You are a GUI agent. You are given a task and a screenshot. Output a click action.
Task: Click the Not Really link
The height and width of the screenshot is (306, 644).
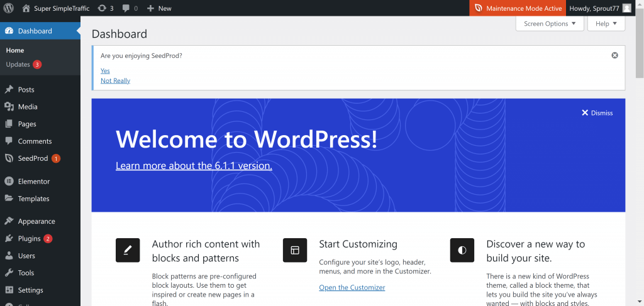click(116, 80)
